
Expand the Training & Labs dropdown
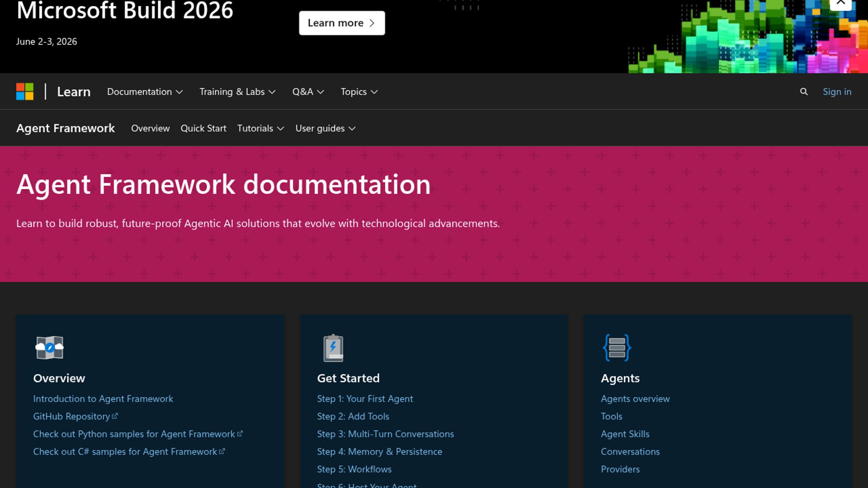237,92
